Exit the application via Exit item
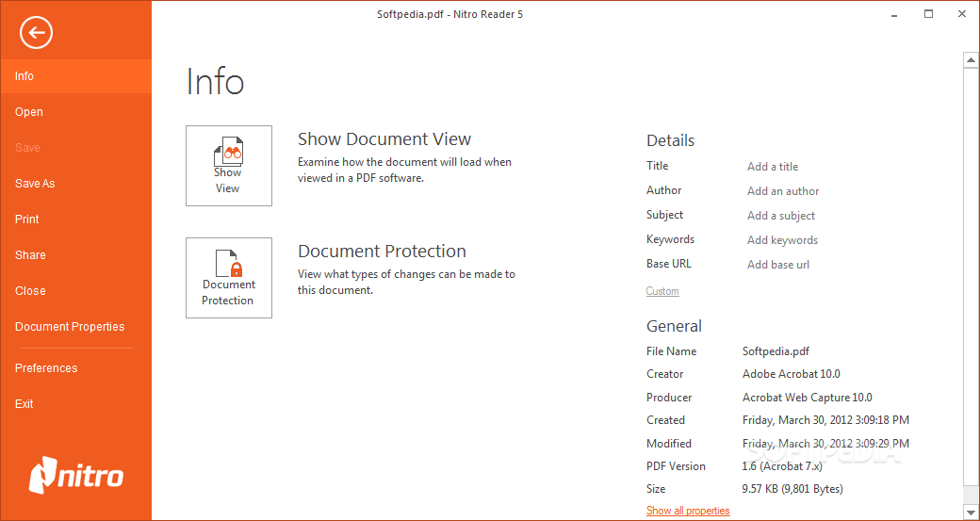Screen dimensions: 980x521 point(75,403)
